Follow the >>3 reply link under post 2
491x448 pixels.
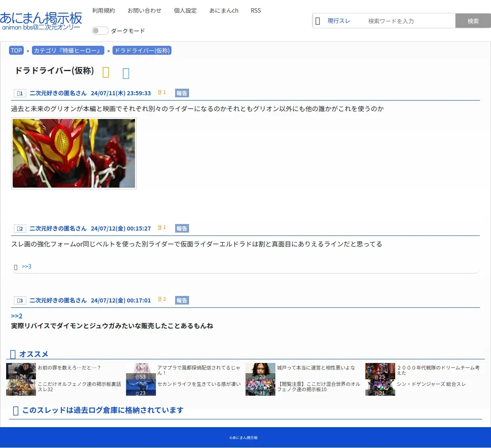(x=27, y=267)
